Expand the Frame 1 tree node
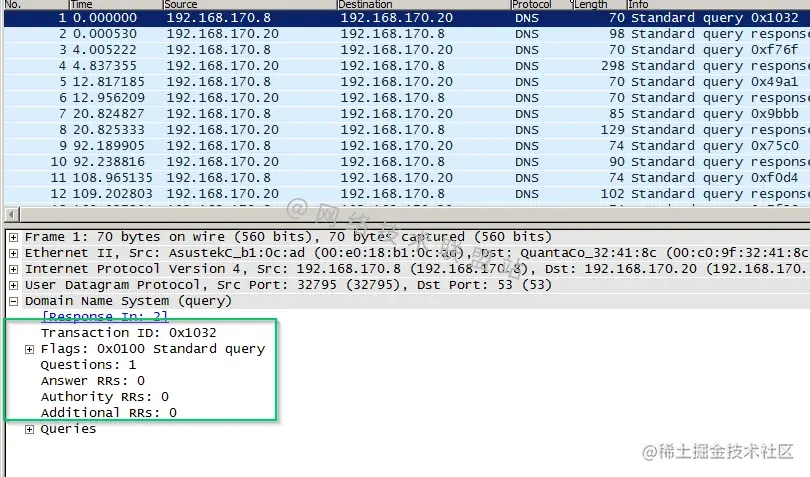810x477 pixels. click(14, 237)
